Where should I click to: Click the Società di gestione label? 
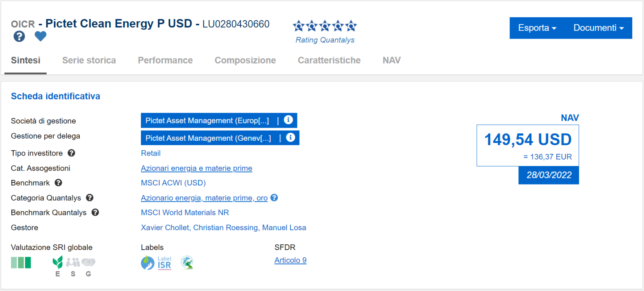click(43, 121)
